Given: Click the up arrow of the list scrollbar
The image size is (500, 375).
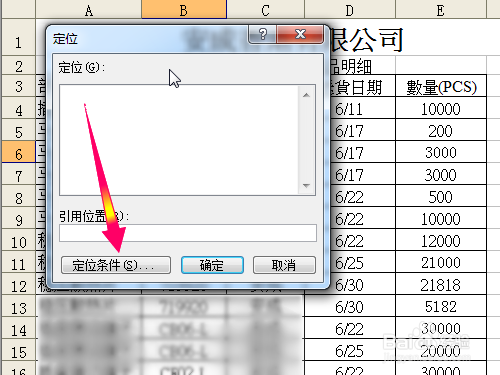Looking at the screenshot, I should pos(306,95).
